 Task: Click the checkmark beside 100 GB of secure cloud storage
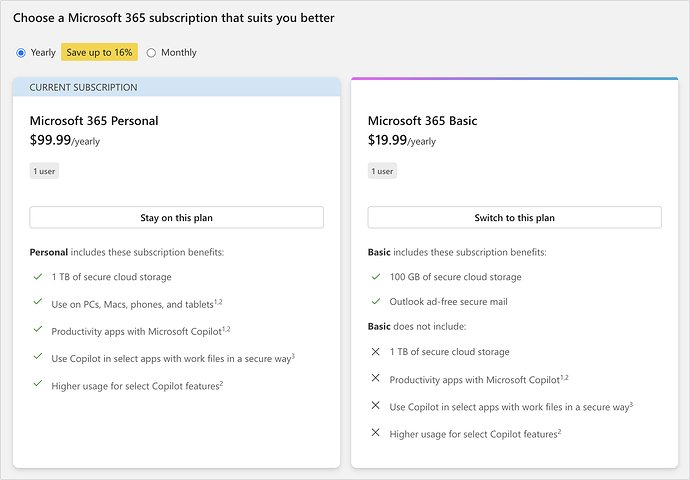click(x=376, y=277)
